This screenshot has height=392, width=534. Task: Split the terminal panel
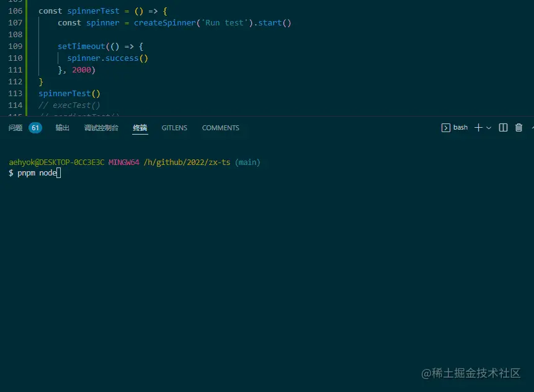503,127
